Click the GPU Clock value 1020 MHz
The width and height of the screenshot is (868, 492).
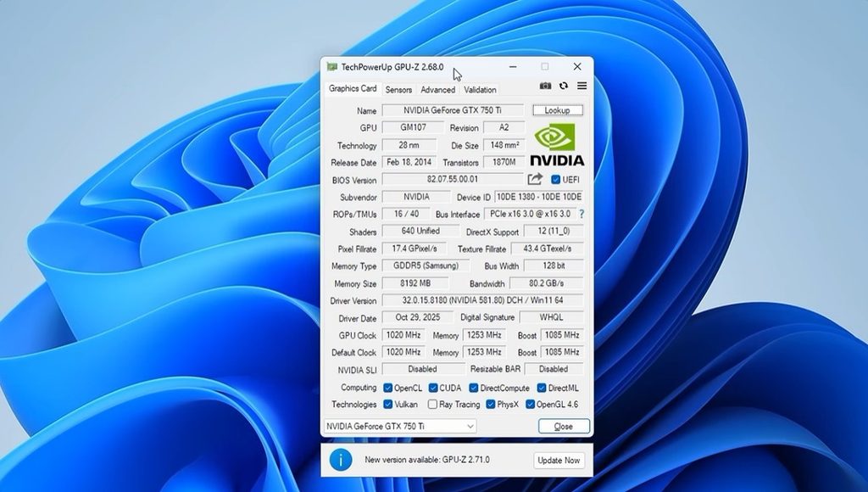pyautogui.click(x=403, y=335)
